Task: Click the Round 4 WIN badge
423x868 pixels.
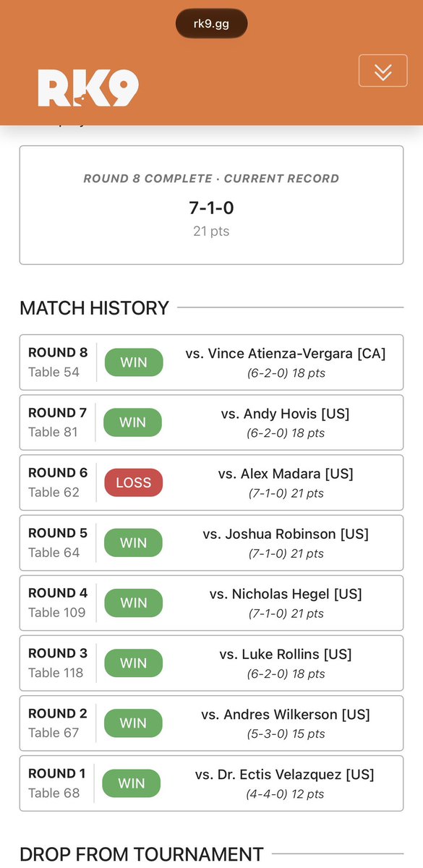Action: click(133, 603)
